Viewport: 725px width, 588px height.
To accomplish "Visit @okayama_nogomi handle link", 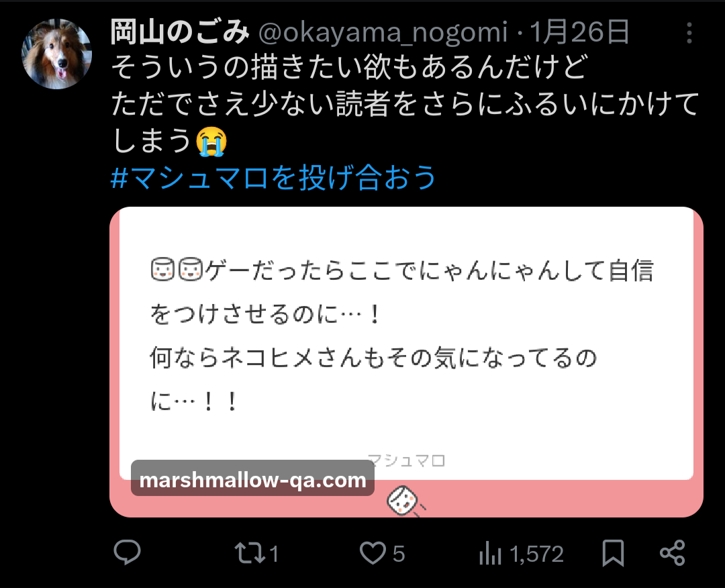I will 383,32.
